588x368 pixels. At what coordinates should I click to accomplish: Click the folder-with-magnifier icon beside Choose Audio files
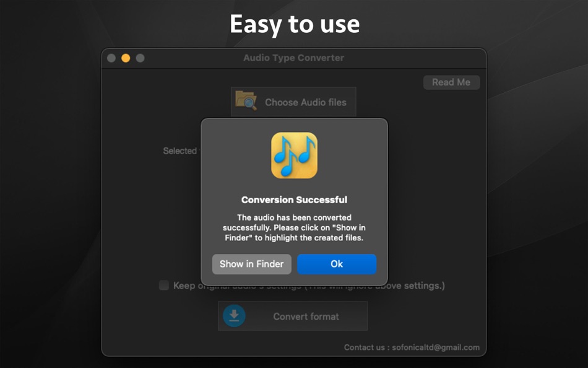tap(245, 102)
